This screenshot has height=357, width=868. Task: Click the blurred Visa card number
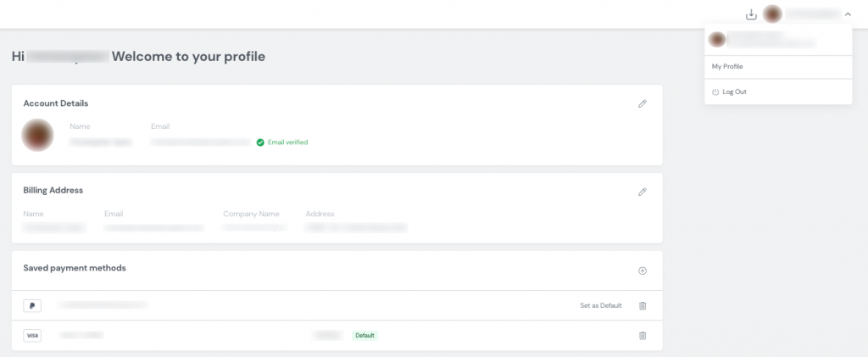pyautogui.click(x=81, y=336)
